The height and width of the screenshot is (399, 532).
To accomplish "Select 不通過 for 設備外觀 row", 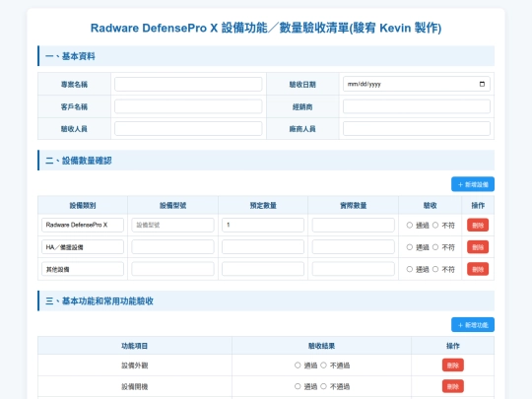I will (x=323, y=366).
